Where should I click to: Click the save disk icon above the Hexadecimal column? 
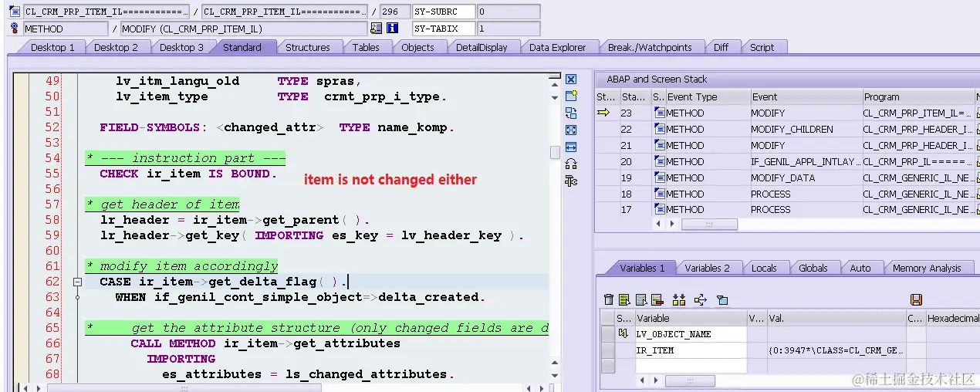pos(917,299)
